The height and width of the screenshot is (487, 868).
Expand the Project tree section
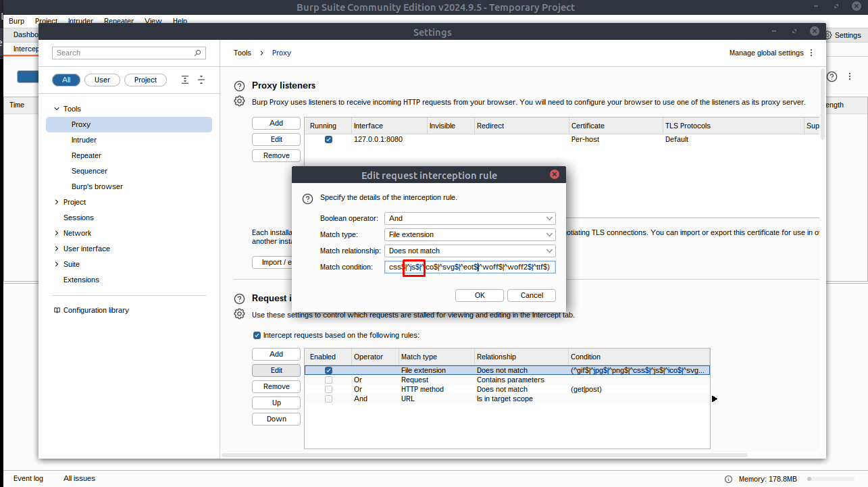(57, 202)
